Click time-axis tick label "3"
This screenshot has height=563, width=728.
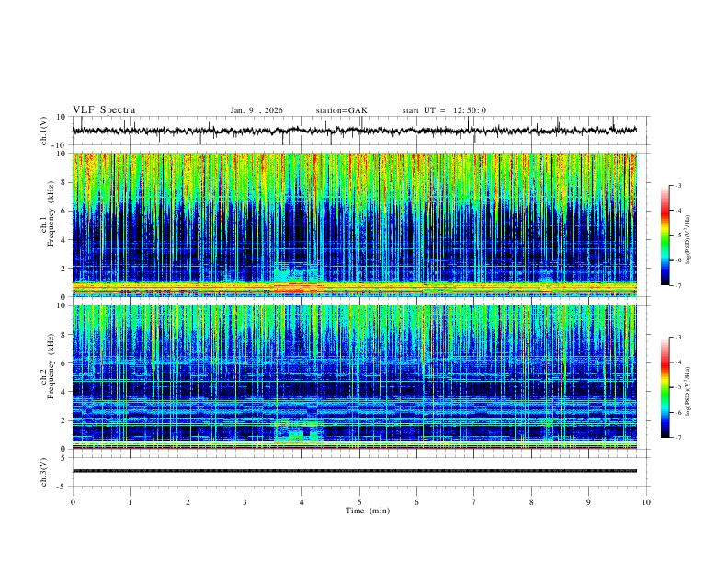(245, 502)
